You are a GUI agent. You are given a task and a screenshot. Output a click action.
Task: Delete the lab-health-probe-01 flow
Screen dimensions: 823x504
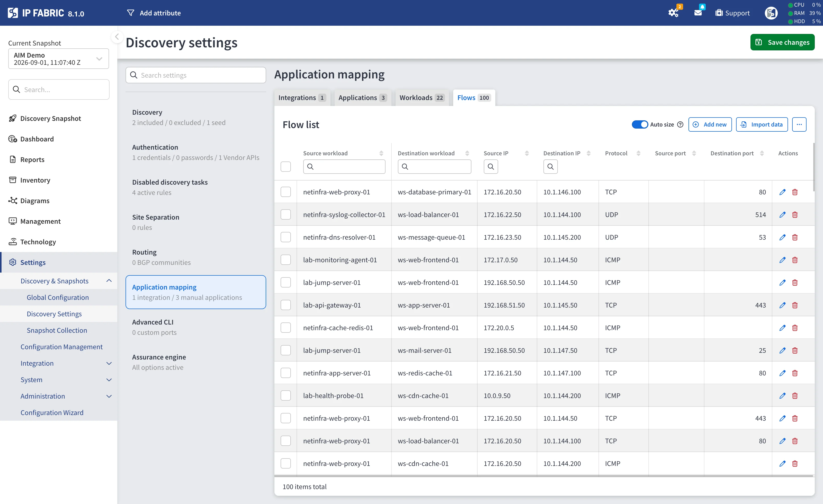[795, 396]
